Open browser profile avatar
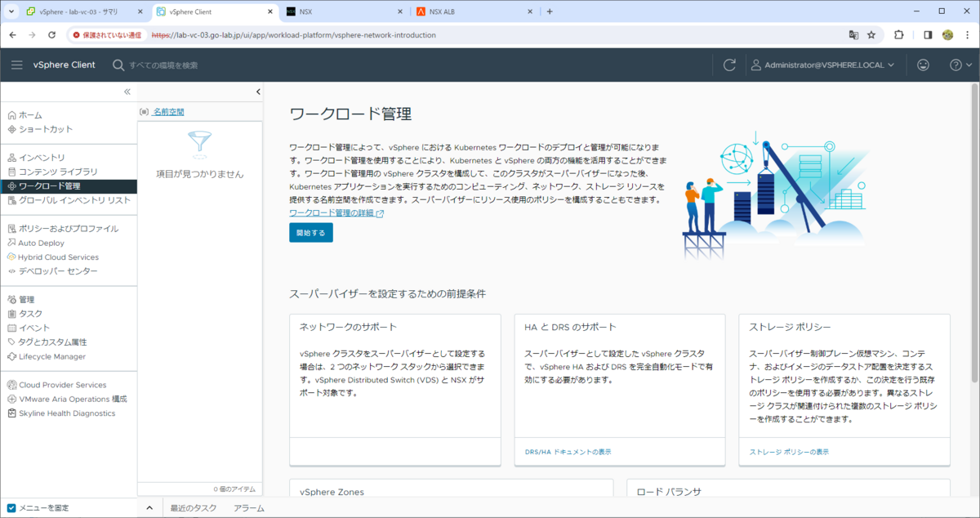This screenshot has width=980, height=518. tap(947, 35)
